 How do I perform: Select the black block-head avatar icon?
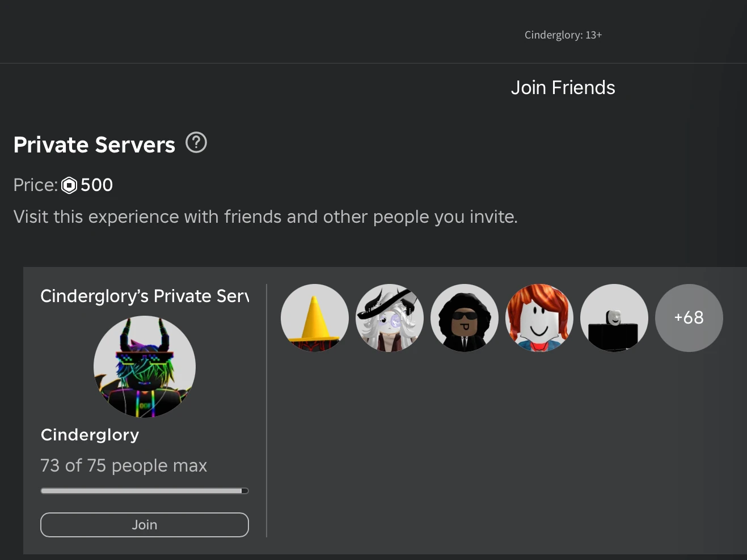[614, 318]
